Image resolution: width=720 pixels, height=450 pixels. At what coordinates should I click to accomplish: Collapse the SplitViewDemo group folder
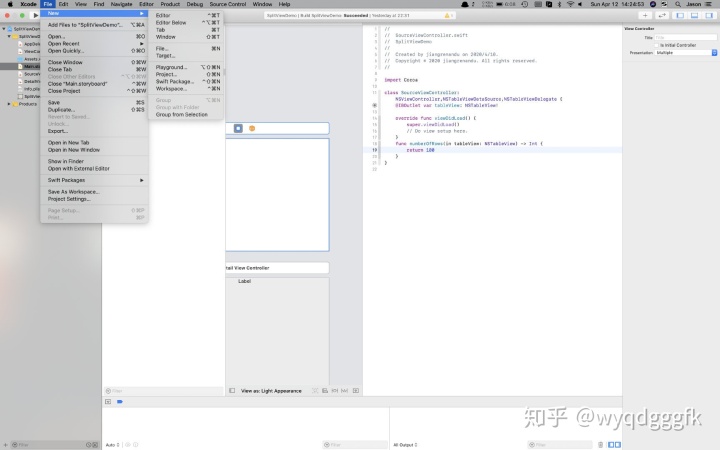click(9, 36)
